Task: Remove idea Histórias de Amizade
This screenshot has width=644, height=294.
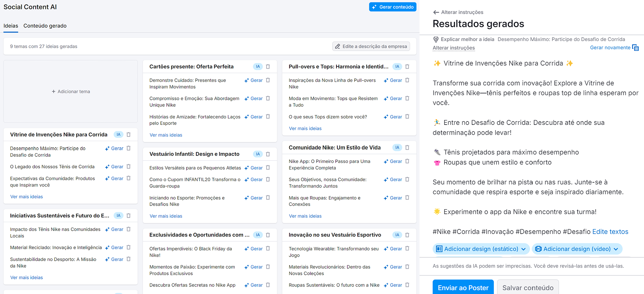Action: (268, 117)
